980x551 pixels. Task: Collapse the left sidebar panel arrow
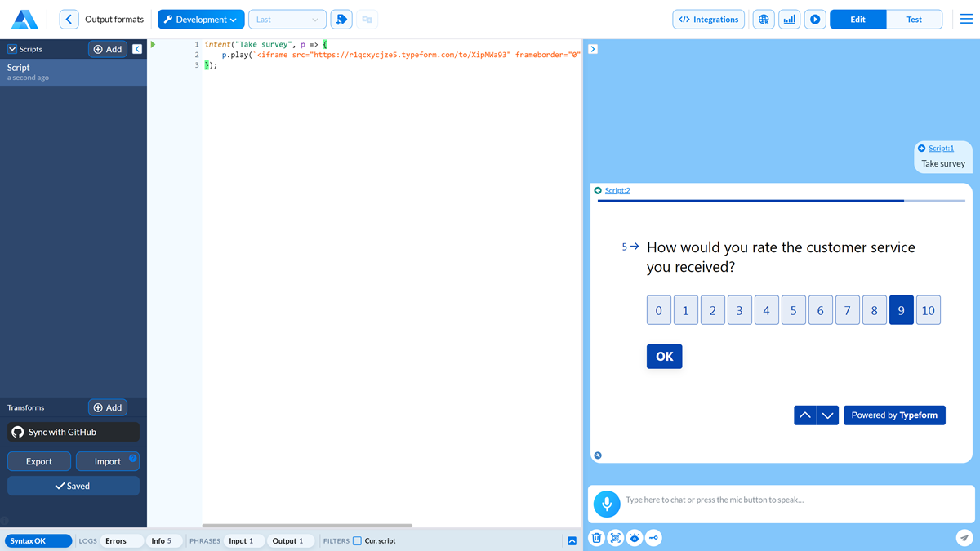[x=137, y=49]
